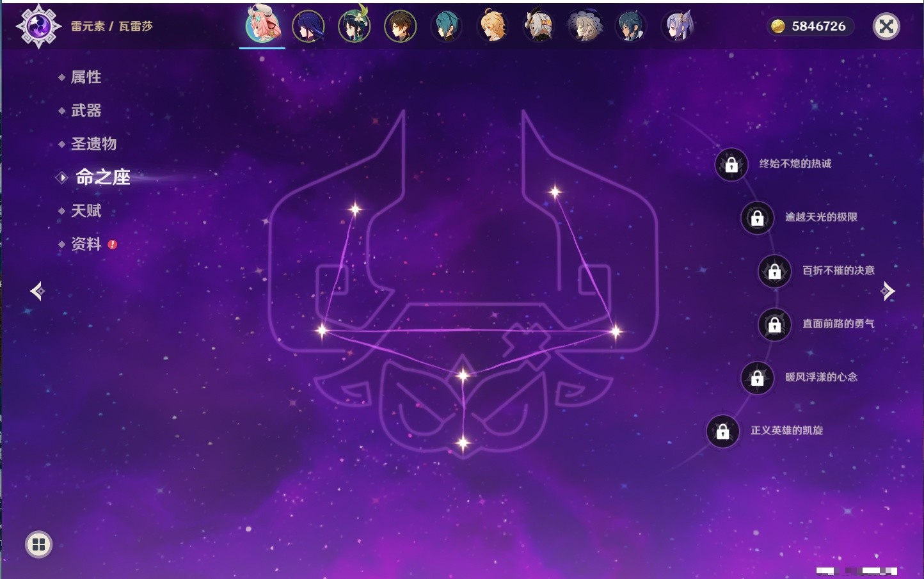924x579 pixels.
Task: Click the 正义英雄的凯旋 constellation label
Action: [x=786, y=431]
